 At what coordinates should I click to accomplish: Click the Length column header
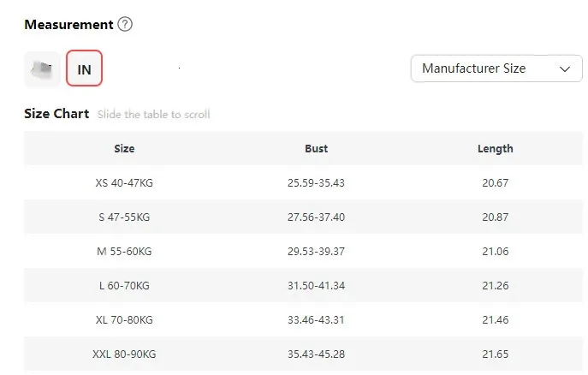[495, 148]
